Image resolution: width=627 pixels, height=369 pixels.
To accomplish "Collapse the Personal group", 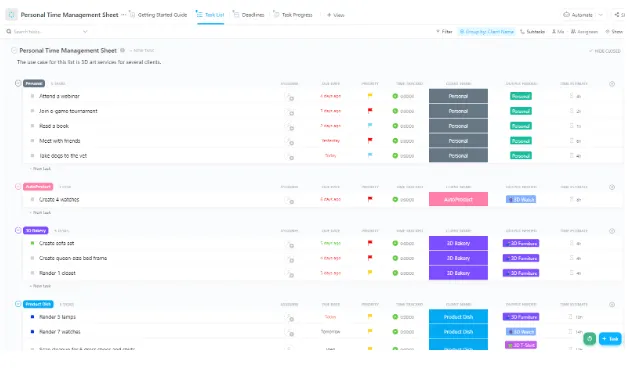I will click(x=18, y=83).
